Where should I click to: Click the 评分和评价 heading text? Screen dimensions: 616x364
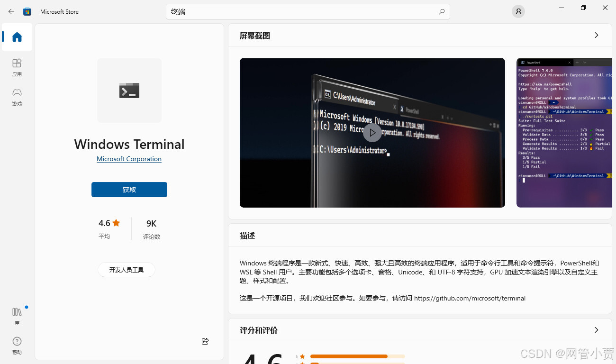tap(259, 330)
